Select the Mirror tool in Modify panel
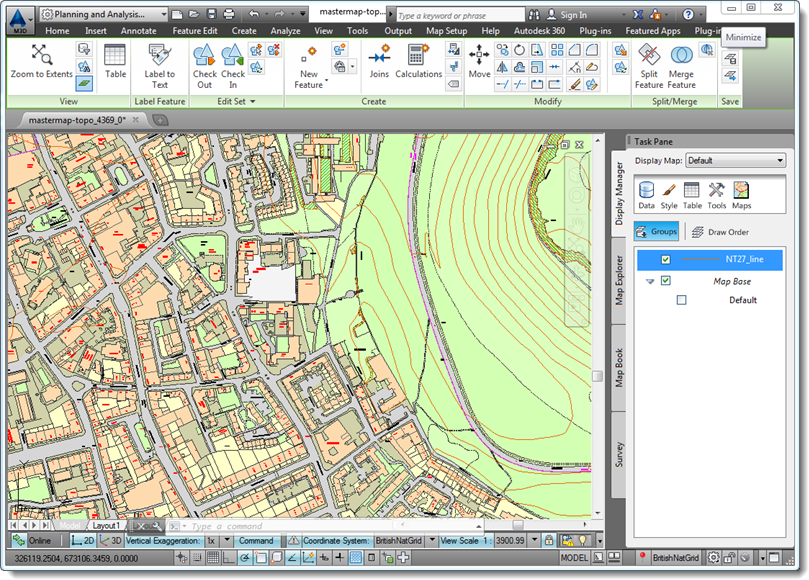809x580 pixels. click(502, 67)
